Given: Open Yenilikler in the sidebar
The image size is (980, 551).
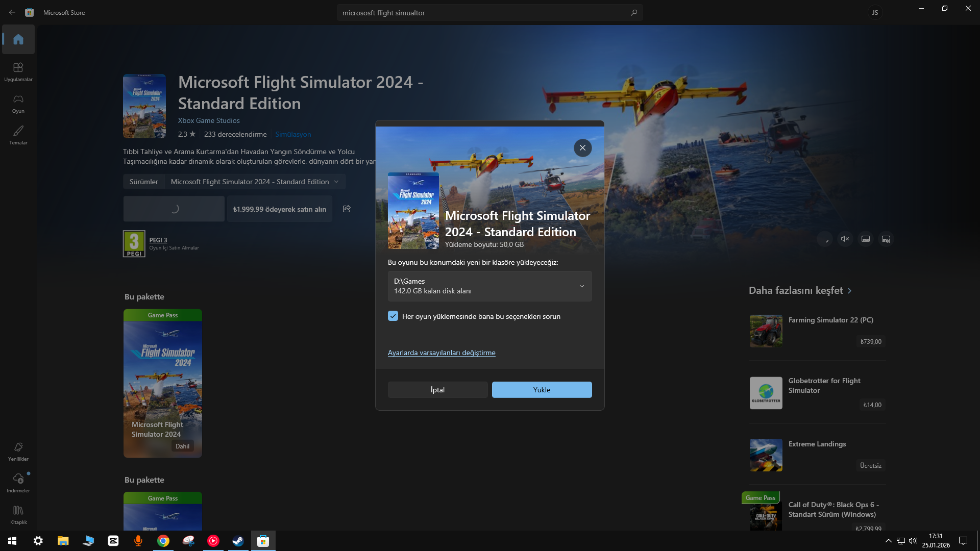Looking at the screenshot, I should pos(18,452).
